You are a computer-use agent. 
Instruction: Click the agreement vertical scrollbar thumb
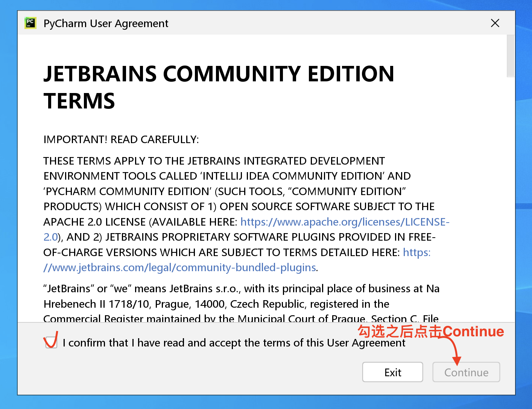(510, 56)
